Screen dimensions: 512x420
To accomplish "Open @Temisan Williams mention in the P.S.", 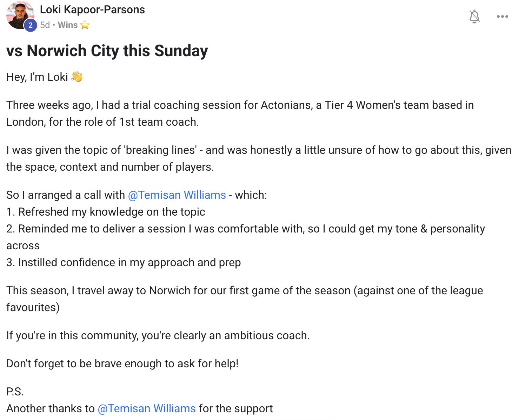I will (x=146, y=408).
